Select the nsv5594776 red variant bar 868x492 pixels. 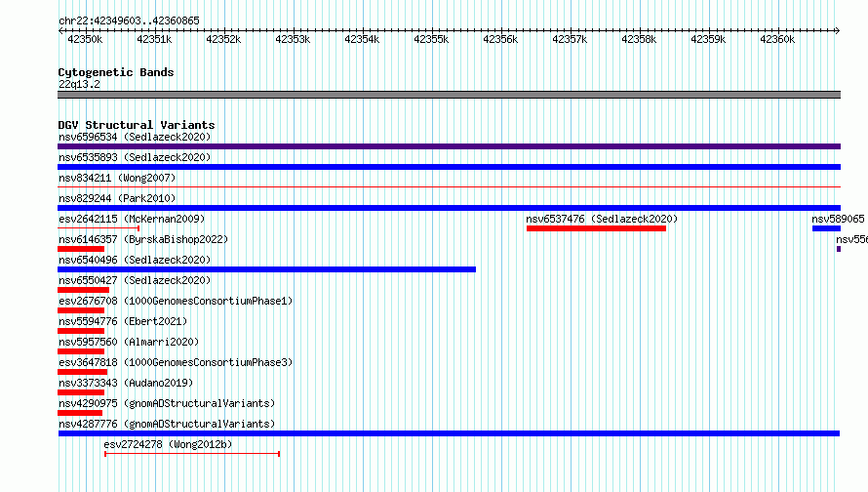point(81,331)
